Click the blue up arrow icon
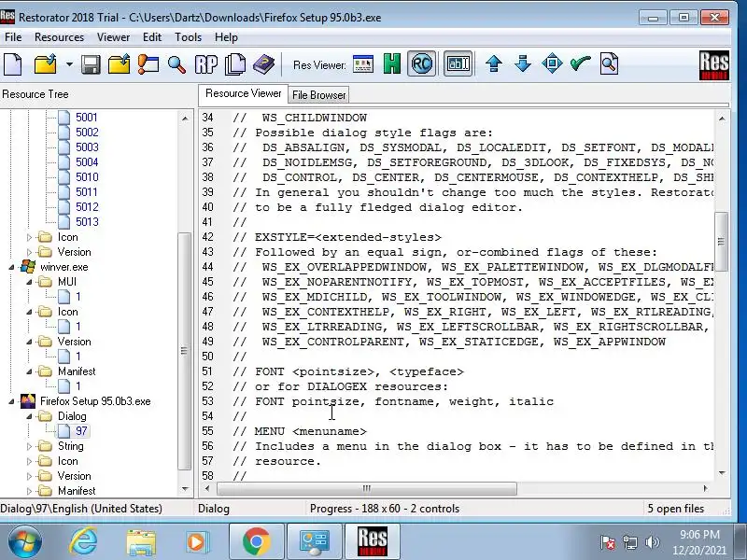747x560 pixels. click(494, 63)
